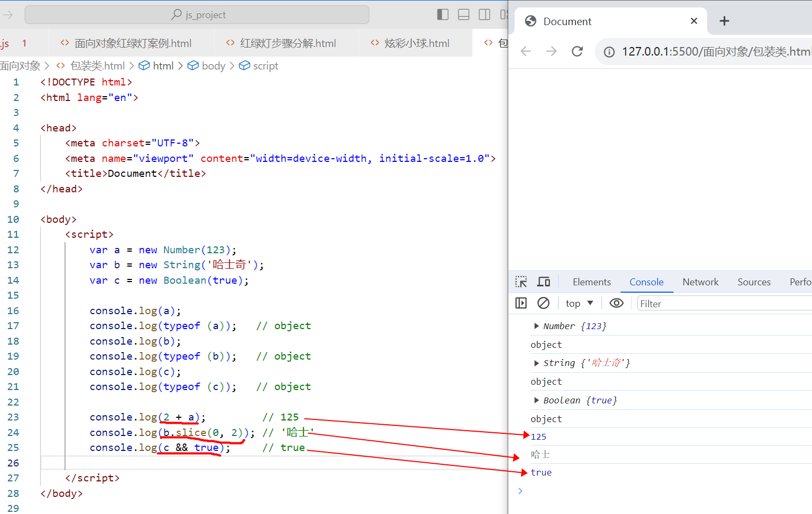The image size is (812, 514).
Task: Select body element in the breadcrumb
Action: click(213, 66)
